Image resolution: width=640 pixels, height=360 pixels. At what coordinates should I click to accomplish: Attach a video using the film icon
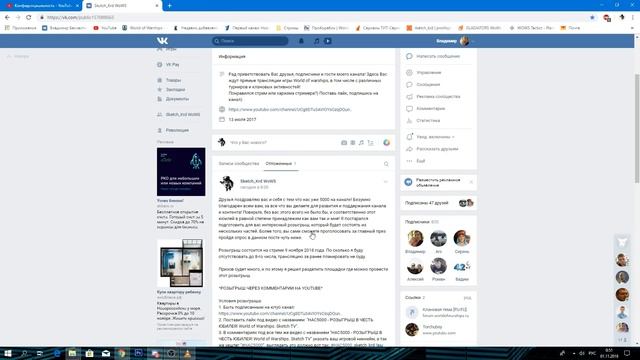tap(353, 142)
